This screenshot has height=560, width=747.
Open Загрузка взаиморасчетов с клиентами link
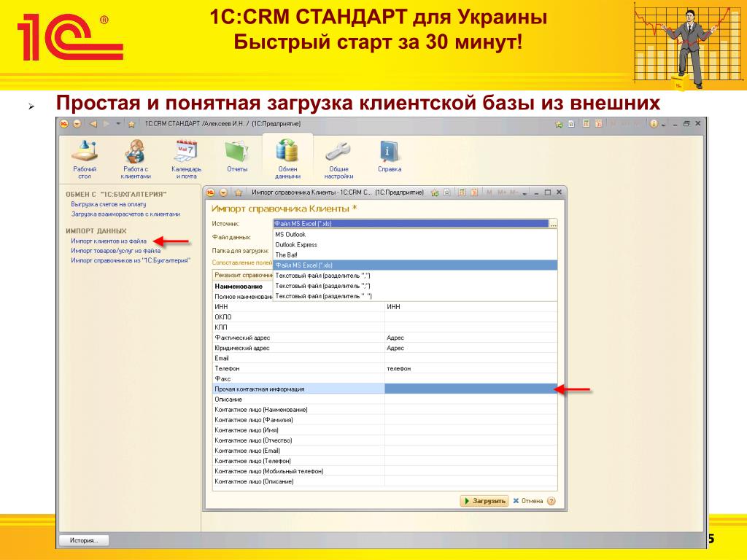125,214
